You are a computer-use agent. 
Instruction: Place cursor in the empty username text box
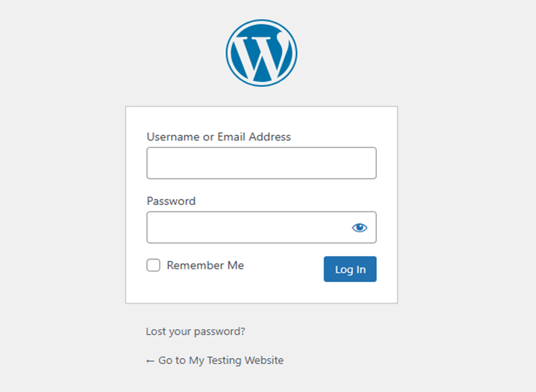pyautogui.click(x=262, y=163)
